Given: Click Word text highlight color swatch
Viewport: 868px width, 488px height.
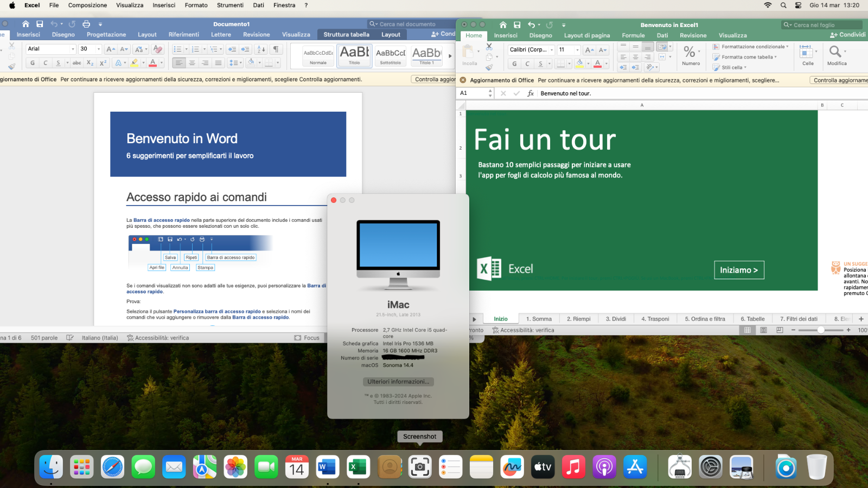Looking at the screenshot, I should (x=135, y=63).
